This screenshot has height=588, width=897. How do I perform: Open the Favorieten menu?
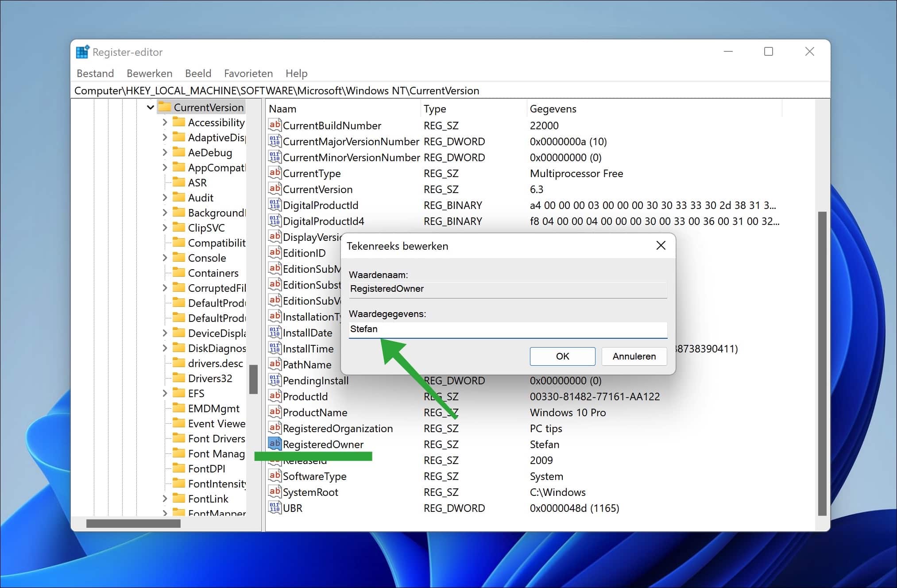248,73
